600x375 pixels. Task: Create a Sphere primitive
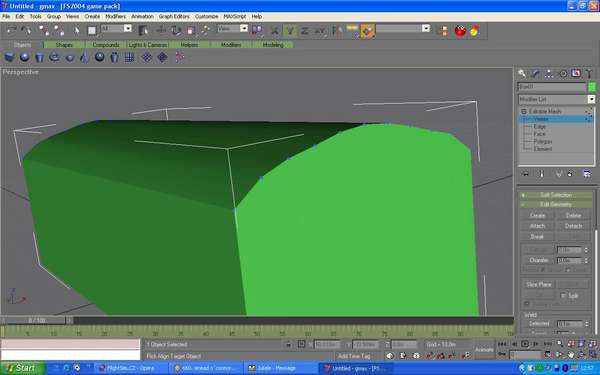pos(24,57)
